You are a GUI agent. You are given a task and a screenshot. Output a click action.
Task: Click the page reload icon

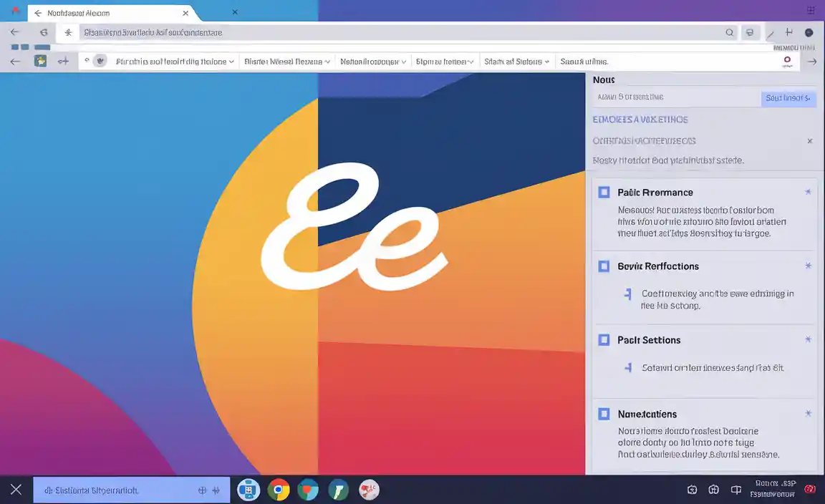tap(44, 32)
